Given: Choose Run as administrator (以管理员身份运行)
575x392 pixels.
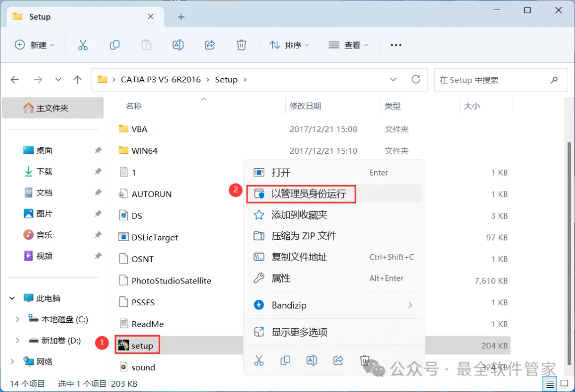Looking at the screenshot, I should click(334, 194).
